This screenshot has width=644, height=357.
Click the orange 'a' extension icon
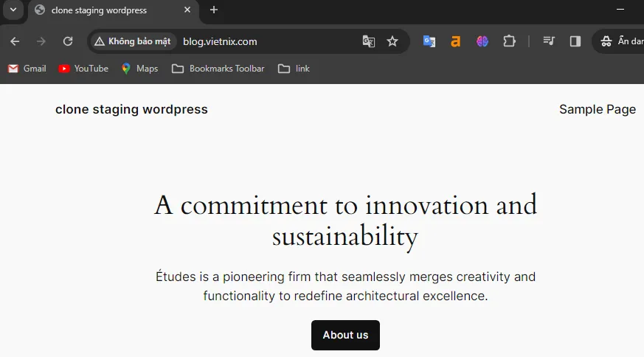click(455, 41)
